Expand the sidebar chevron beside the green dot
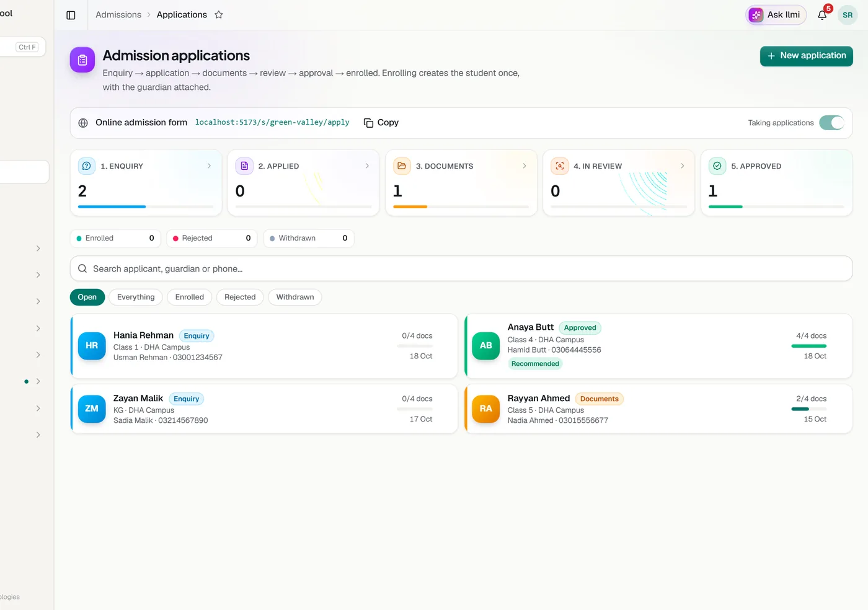This screenshot has height=610, width=868. coord(38,381)
